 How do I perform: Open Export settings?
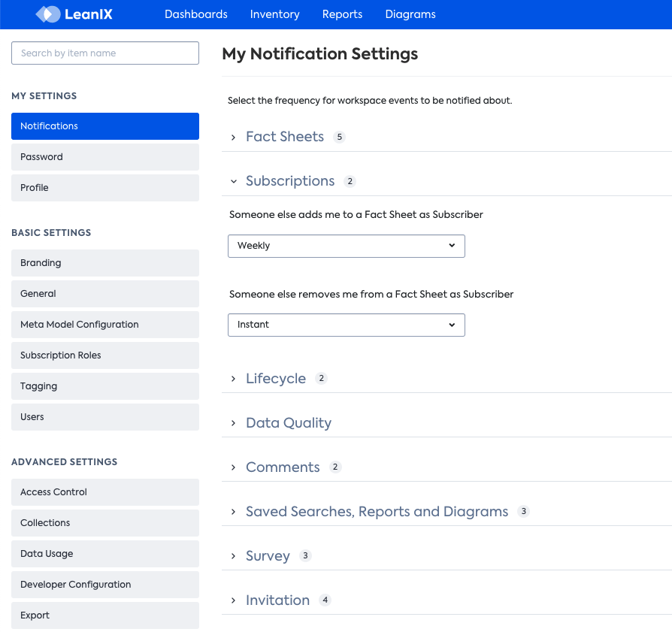tap(105, 615)
